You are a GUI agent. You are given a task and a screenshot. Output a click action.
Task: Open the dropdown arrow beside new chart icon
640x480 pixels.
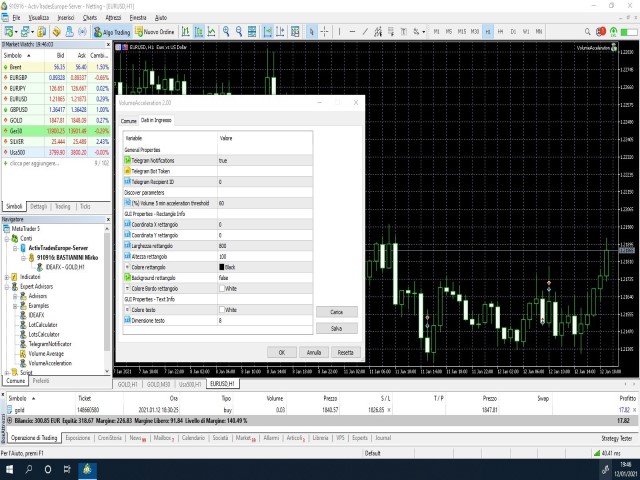click(16, 32)
